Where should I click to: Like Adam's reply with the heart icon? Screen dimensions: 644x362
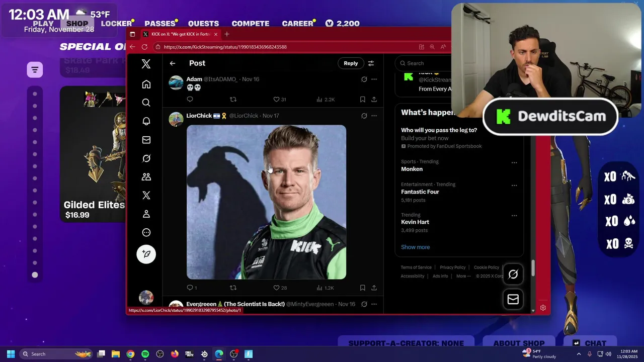tap(276, 100)
